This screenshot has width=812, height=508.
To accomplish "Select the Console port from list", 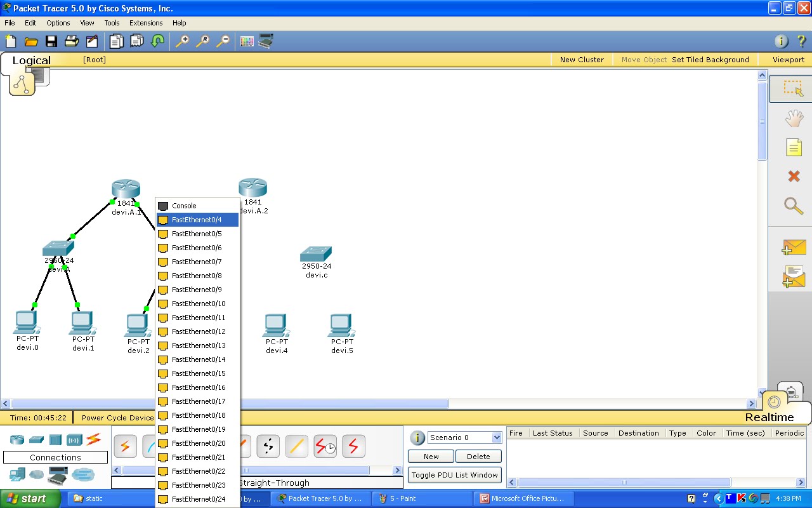I will point(198,206).
